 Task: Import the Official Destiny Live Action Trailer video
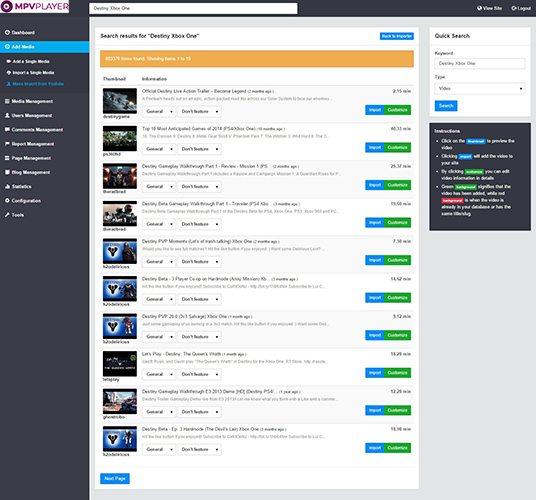point(375,110)
